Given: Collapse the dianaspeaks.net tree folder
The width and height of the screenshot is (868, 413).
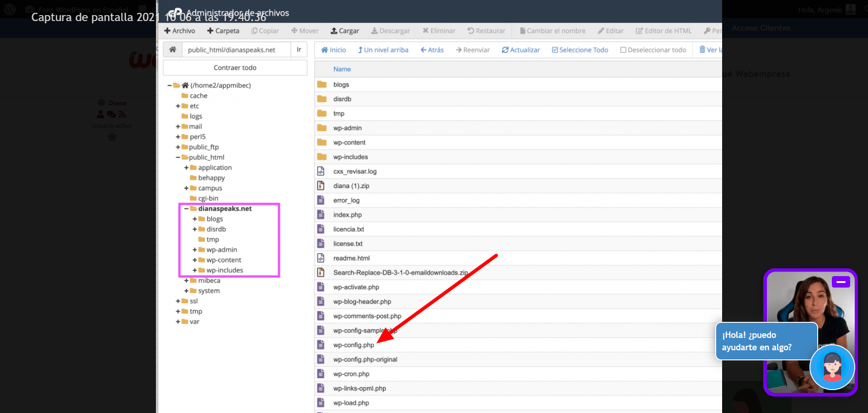Looking at the screenshot, I should 186,208.
